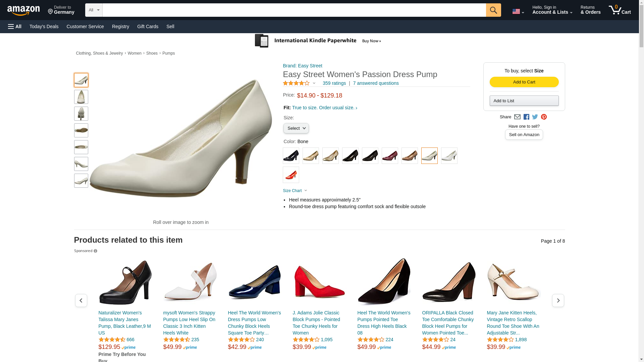Share via Pinterest icon
The height and width of the screenshot is (362, 644).
543,117
